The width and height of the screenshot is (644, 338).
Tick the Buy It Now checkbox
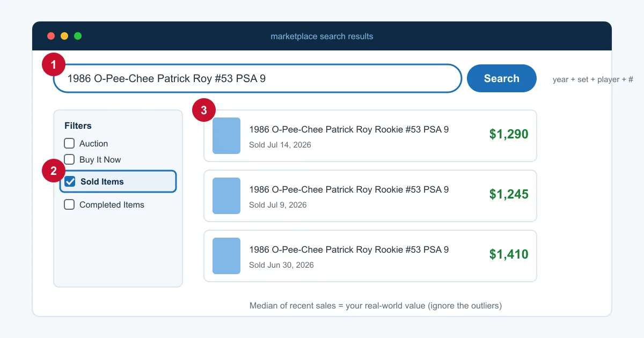tap(69, 159)
